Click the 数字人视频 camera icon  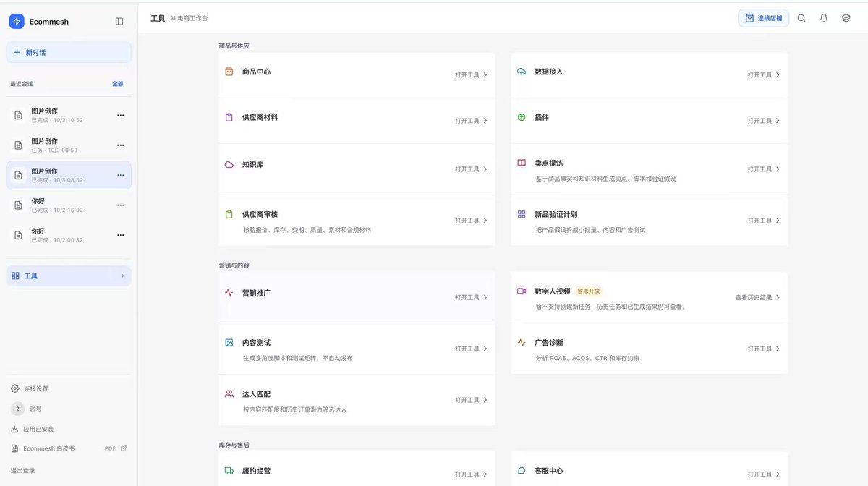pos(522,291)
